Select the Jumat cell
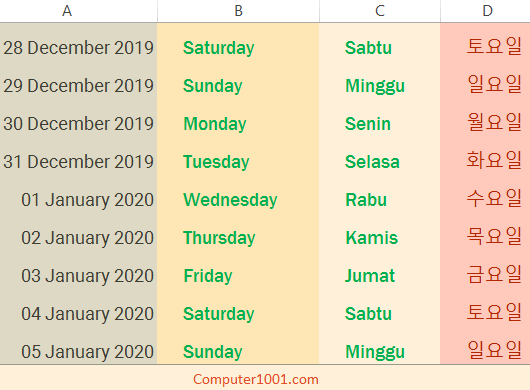Viewport: 530px width, 390px height. pyautogui.click(x=380, y=276)
